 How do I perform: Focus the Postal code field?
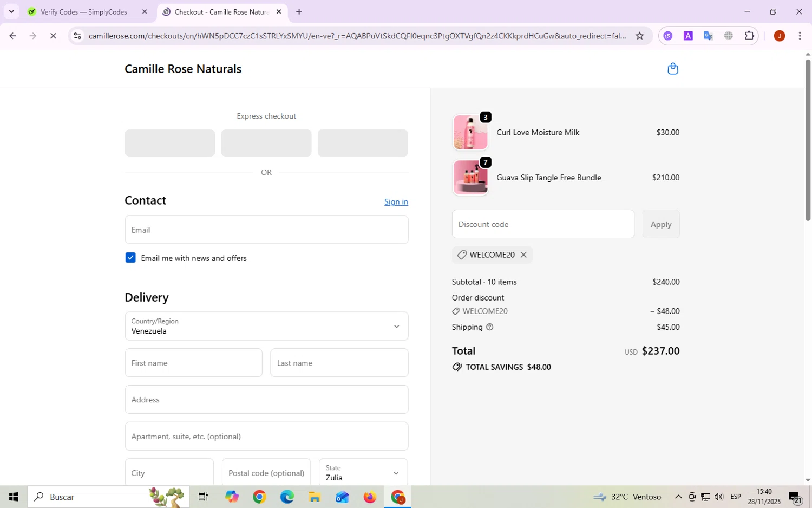266,473
